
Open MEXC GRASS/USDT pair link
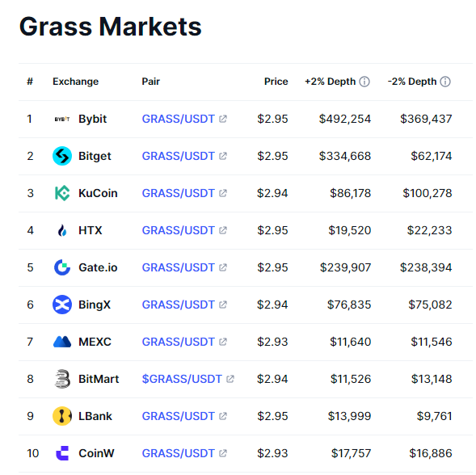point(178,342)
